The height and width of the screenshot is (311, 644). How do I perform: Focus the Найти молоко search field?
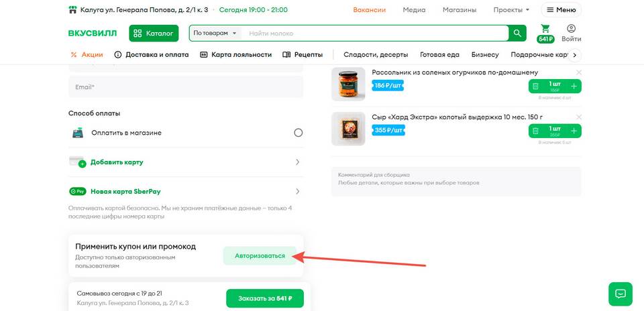(376, 34)
